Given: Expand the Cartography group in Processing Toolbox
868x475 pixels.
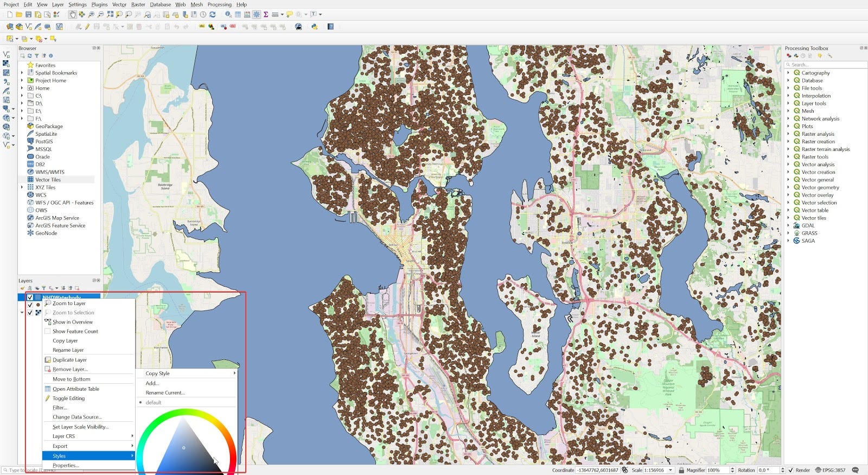Looking at the screenshot, I should point(788,73).
